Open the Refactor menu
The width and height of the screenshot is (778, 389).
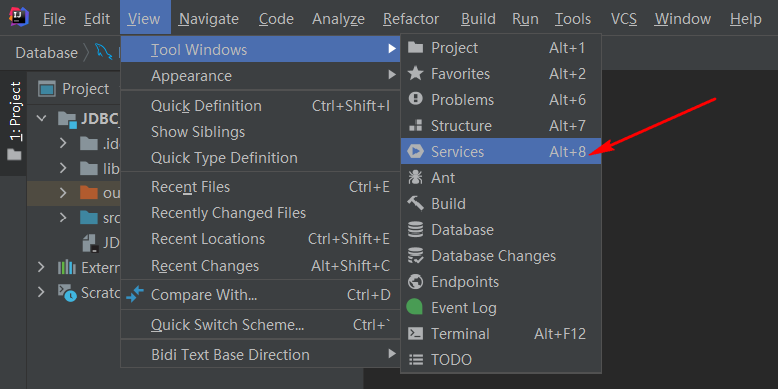pyautogui.click(x=411, y=19)
